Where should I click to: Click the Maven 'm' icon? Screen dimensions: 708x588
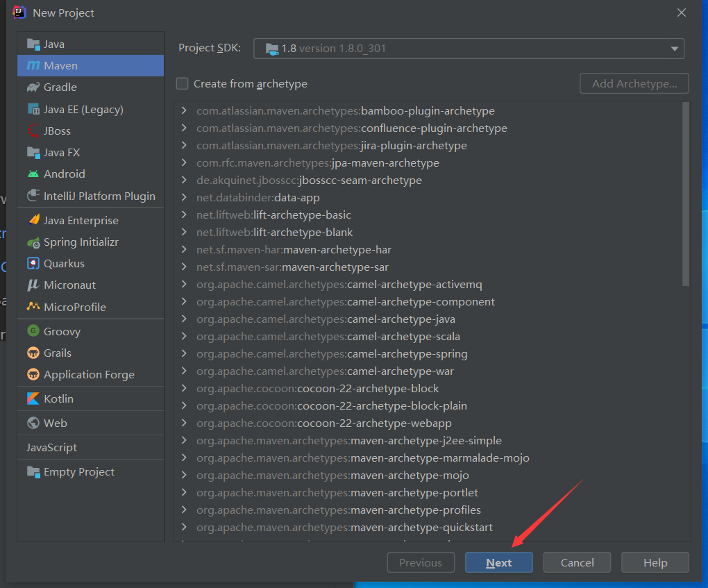click(x=33, y=65)
